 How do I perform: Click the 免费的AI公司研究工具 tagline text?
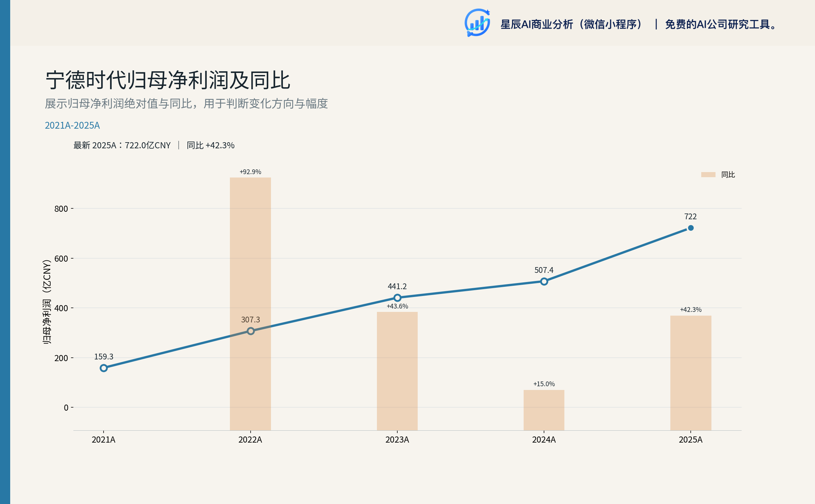point(721,24)
